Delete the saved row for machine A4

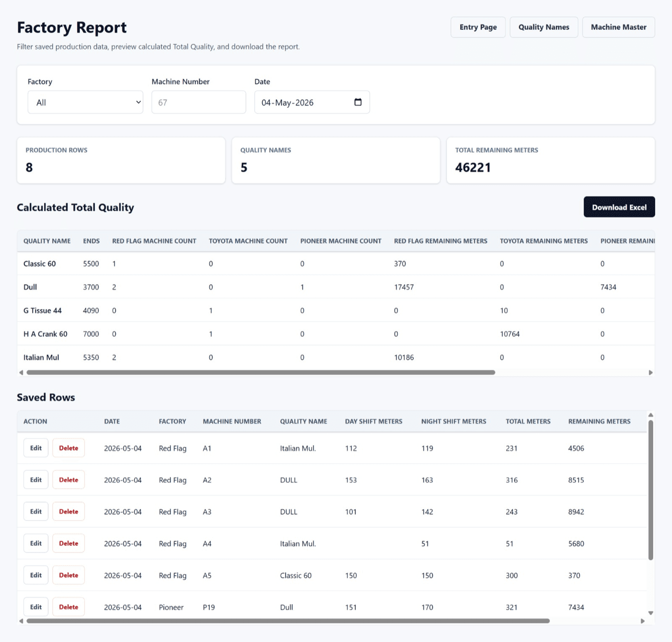point(69,543)
